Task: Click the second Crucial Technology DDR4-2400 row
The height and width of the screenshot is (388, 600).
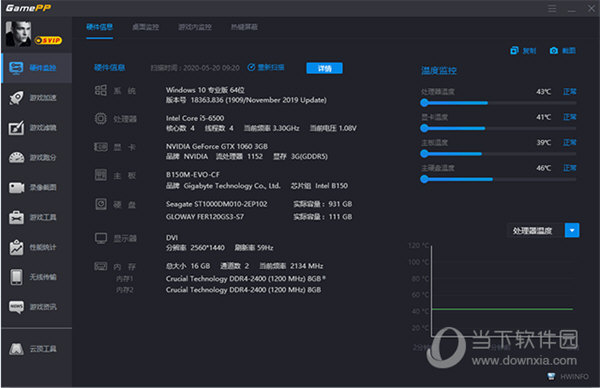Action: point(243,290)
